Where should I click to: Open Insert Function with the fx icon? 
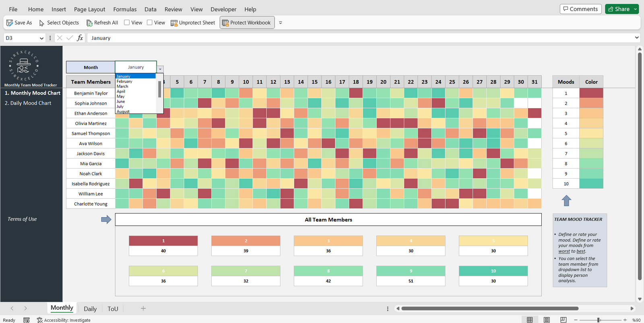pyautogui.click(x=80, y=38)
